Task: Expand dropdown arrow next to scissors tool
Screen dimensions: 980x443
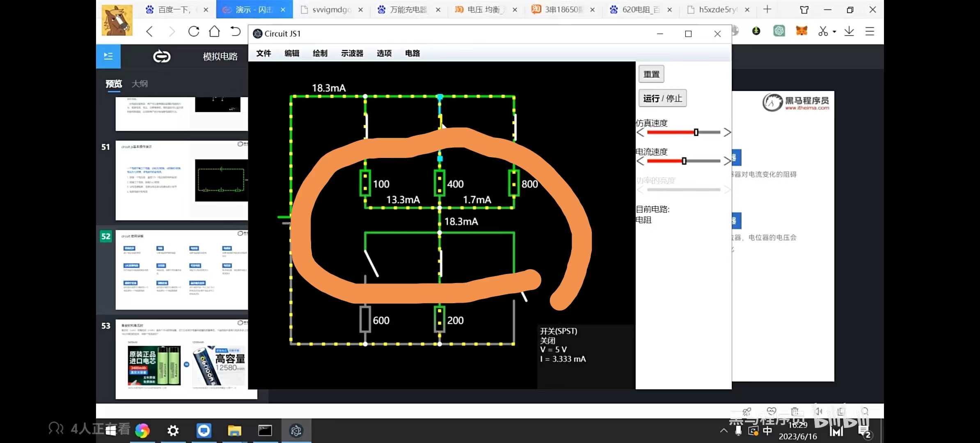Action: tap(834, 32)
